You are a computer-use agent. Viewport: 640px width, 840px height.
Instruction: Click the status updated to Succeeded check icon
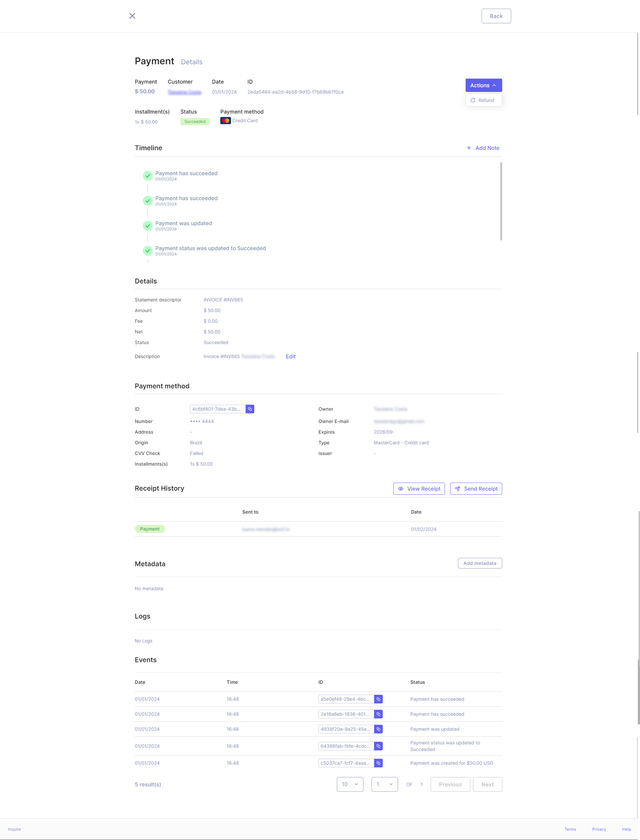coord(147,251)
